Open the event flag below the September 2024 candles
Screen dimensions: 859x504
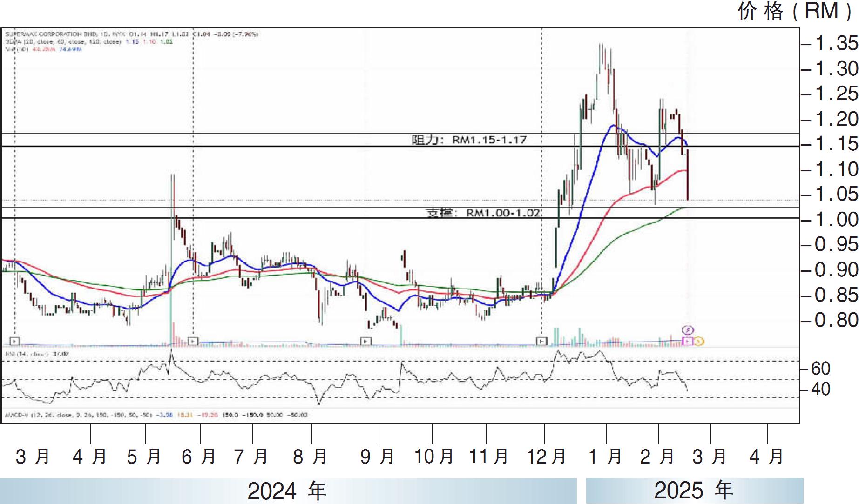(x=366, y=341)
